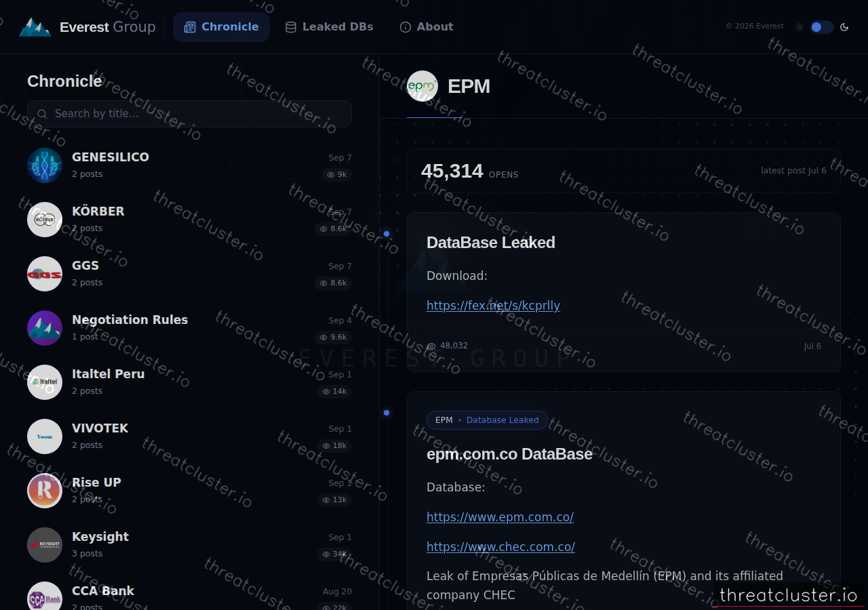Click the 48,032 views eye icon
The width and height of the screenshot is (868, 610).
pos(431,346)
